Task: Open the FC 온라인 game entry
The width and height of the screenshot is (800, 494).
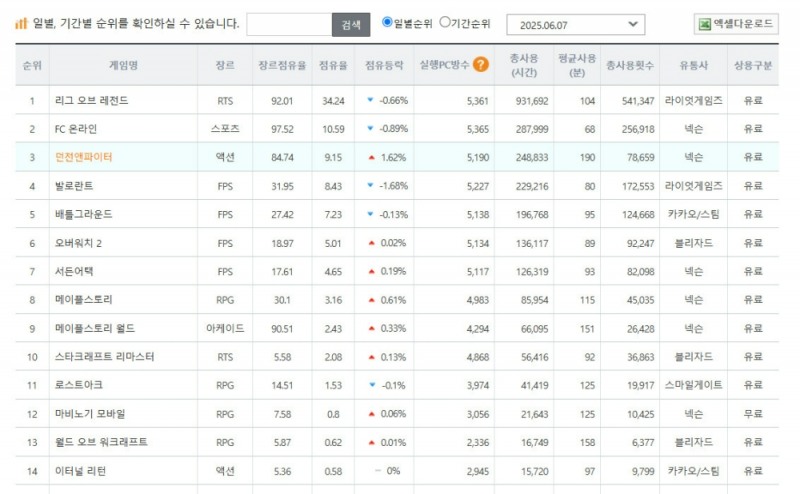Action: pyautogui.click(x=76, y=129)
